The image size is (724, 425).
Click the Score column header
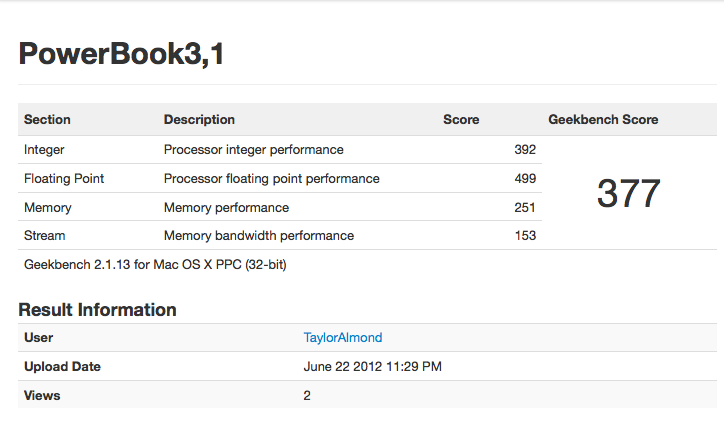click(x=461, y=120)
